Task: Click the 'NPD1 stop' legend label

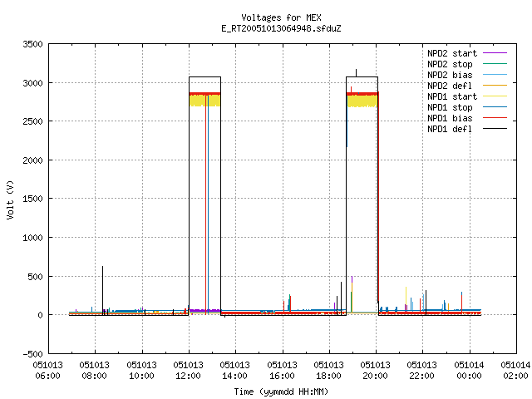Action: coord(450,107)
